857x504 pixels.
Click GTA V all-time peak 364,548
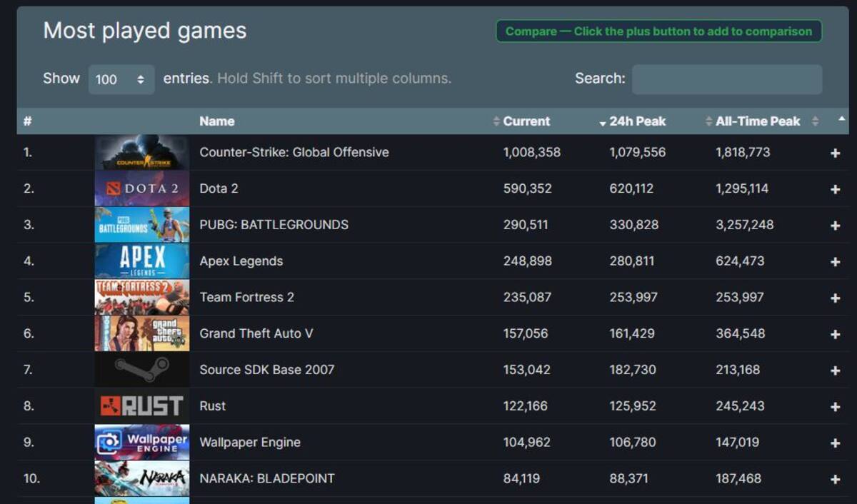click(741, 333)
